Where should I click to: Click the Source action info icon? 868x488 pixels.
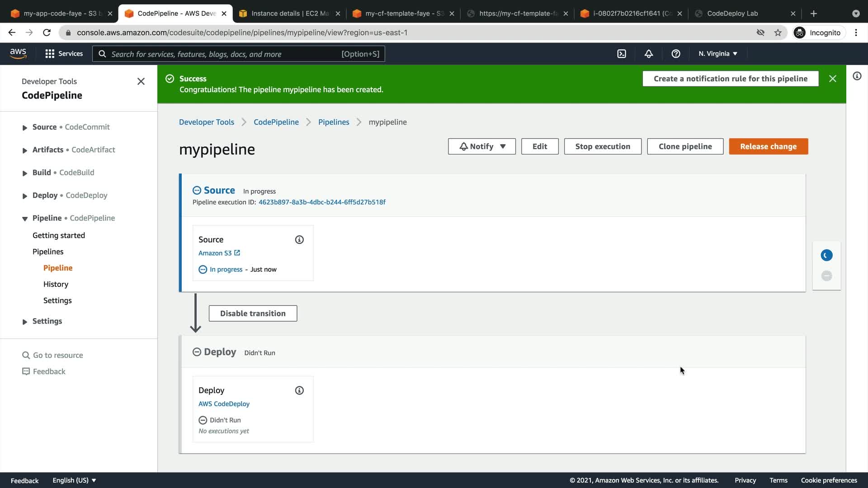click(299, 240)
